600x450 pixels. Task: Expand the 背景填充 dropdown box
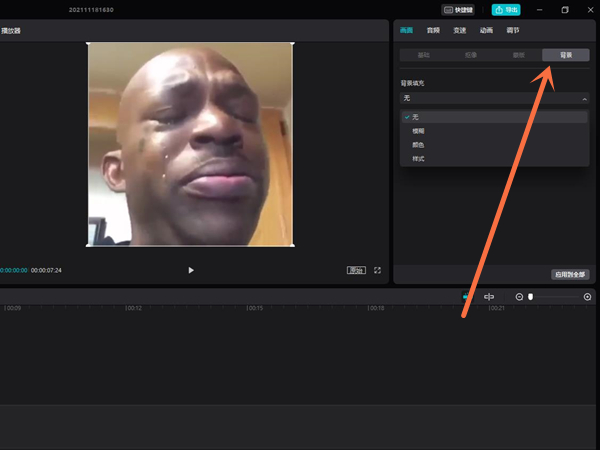[x=494, y=99]
